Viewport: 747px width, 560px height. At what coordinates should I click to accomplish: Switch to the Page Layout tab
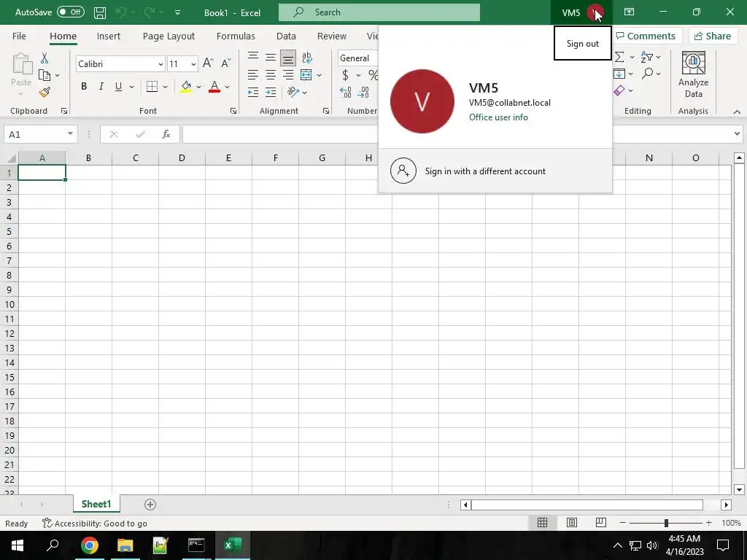169,36
